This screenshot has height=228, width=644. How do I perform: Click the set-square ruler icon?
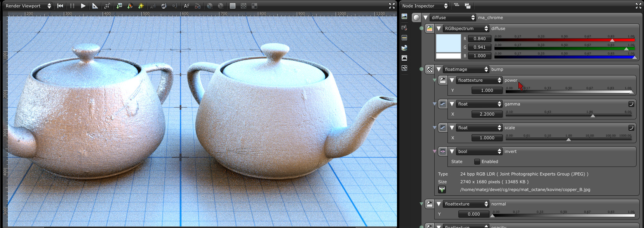(x=95, y=6)
